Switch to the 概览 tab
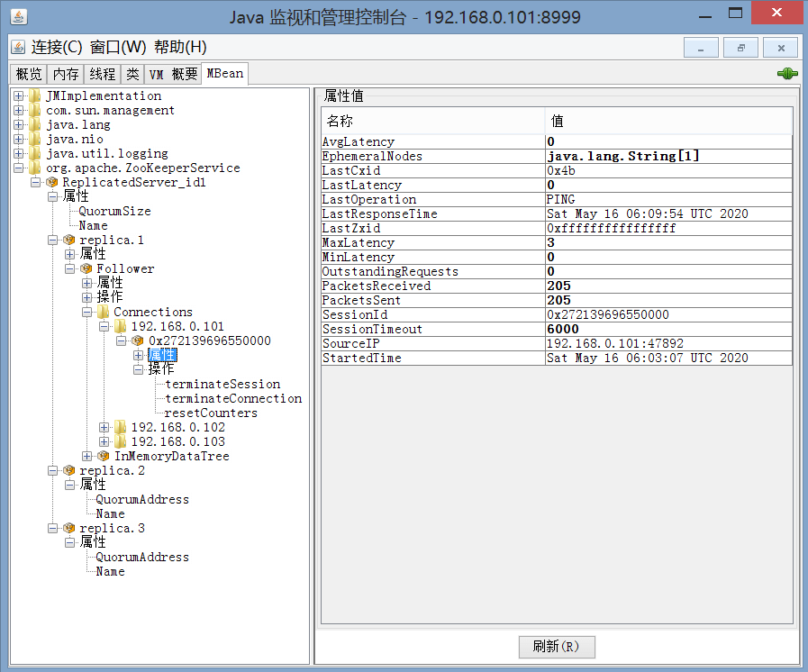Screen dimensions: 808x672 click(28, 74)
